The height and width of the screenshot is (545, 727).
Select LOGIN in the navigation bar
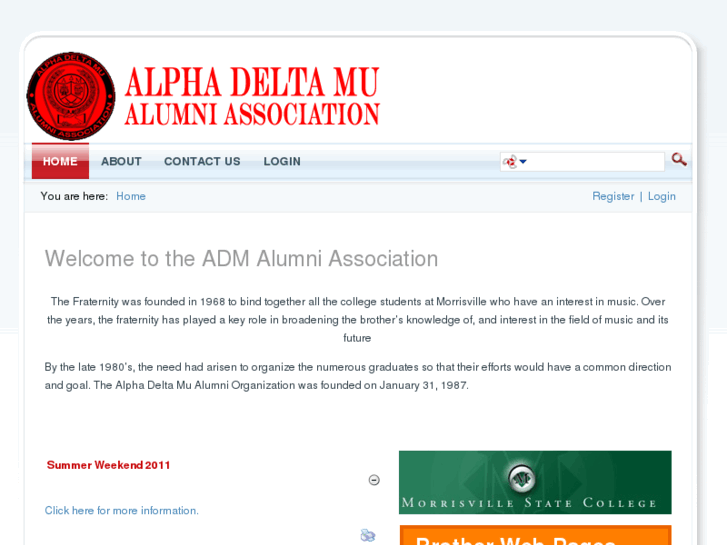coord(282,161)
